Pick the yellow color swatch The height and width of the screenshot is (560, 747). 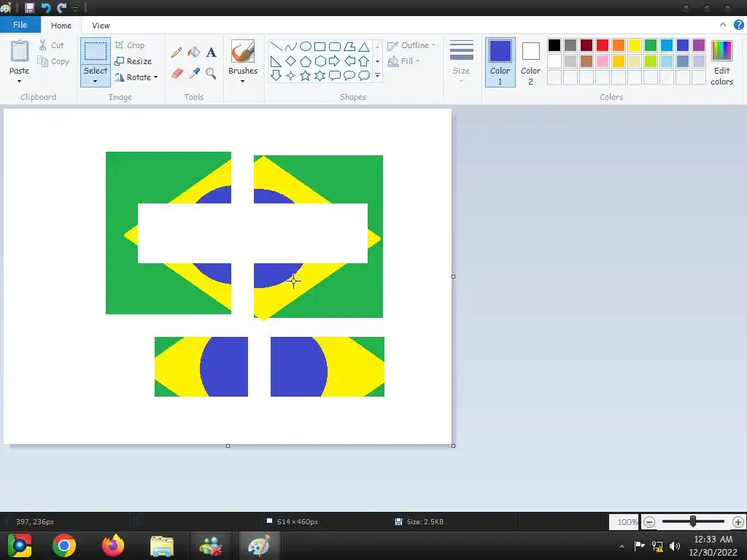click(x=634, y=45)
